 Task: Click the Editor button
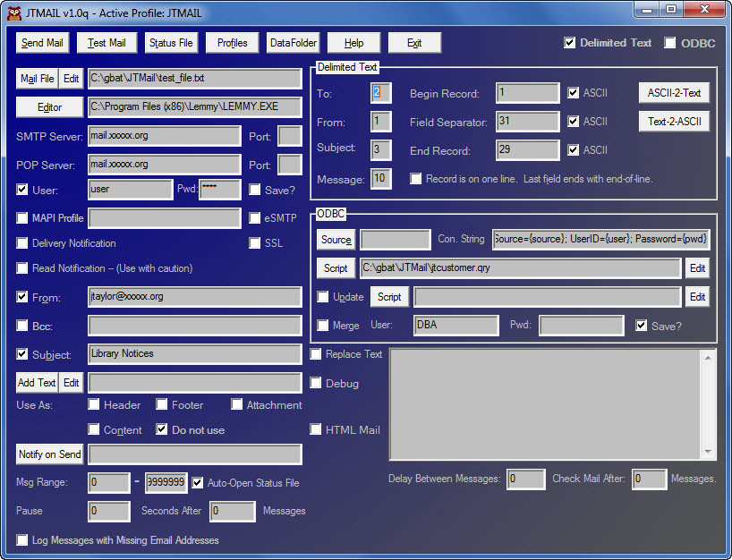pos(49,107)
